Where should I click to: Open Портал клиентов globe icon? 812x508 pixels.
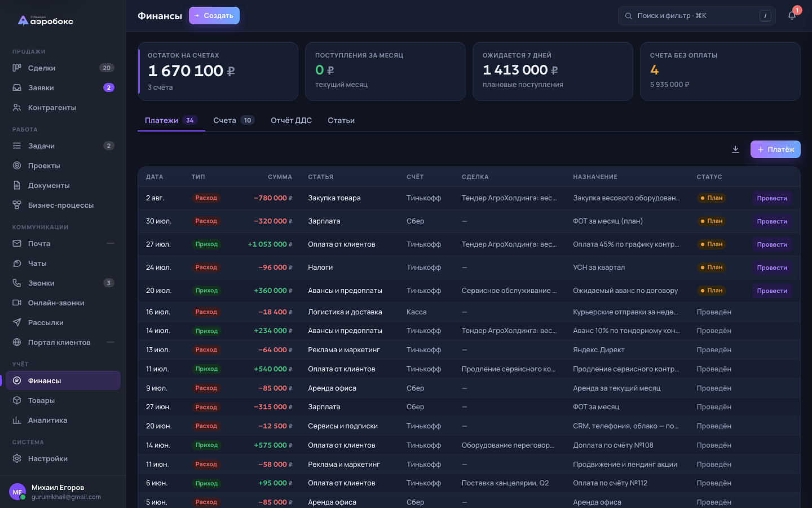click(17, 342)
